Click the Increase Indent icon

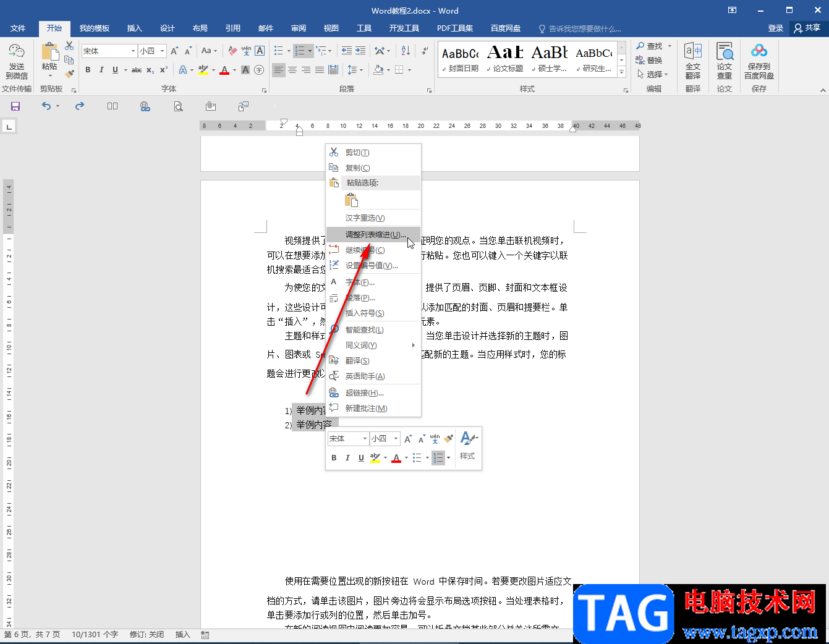click(x=360, y=51)
